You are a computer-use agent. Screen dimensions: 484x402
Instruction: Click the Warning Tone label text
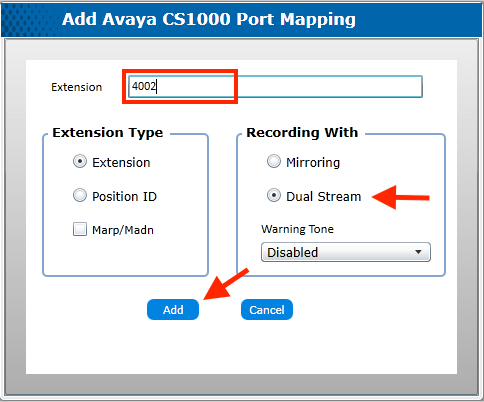point(297,229)
